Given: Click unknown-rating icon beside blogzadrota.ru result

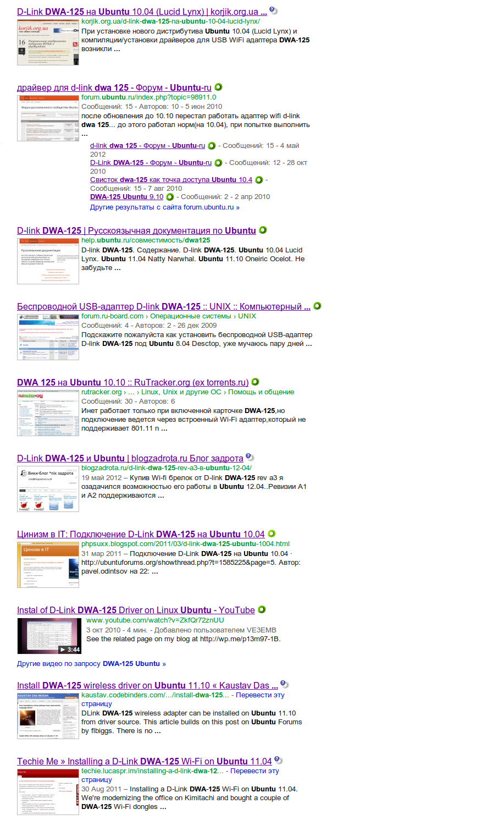Looking at the screenshot, I should tap(250, 457).
